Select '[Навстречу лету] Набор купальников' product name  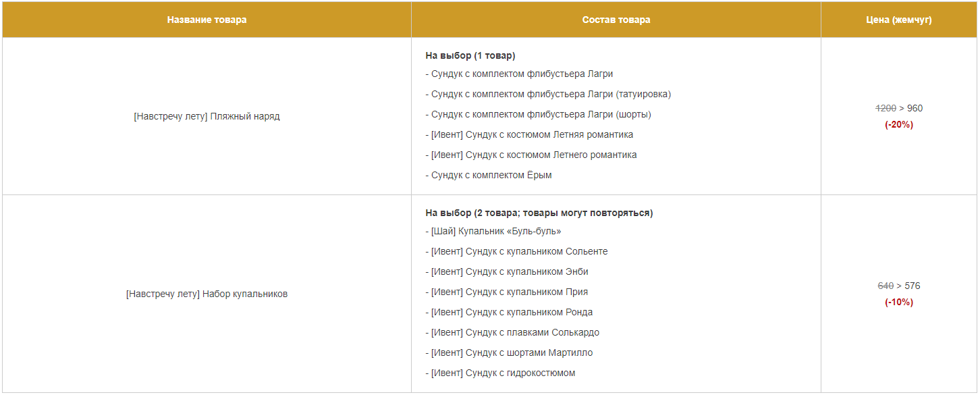[x=207, y=294]
